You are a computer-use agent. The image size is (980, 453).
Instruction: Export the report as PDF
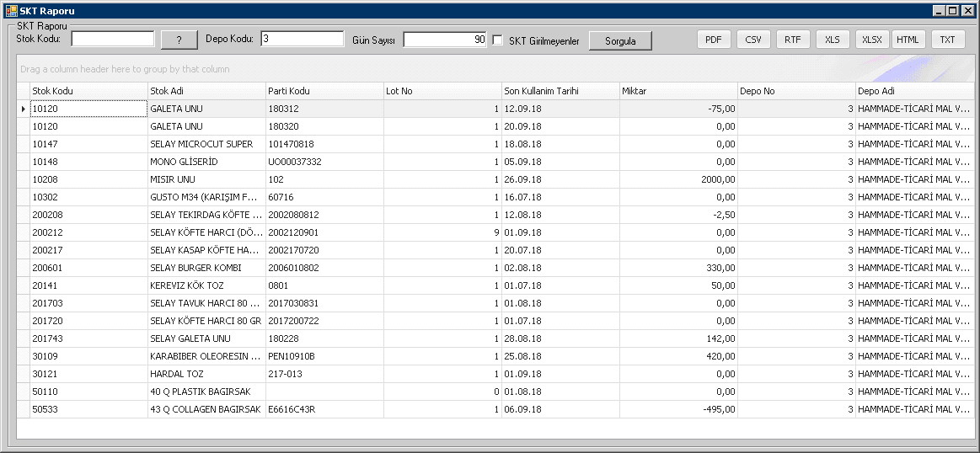[x=713, y=40]
